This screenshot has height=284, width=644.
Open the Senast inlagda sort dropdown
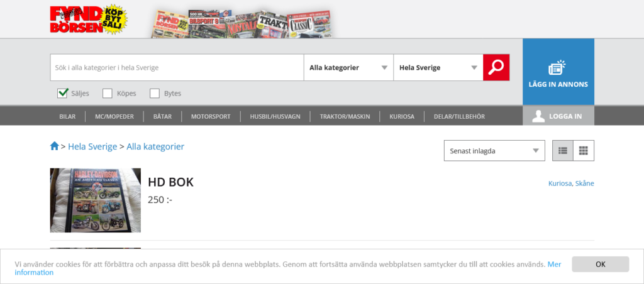tap(494, 151)
